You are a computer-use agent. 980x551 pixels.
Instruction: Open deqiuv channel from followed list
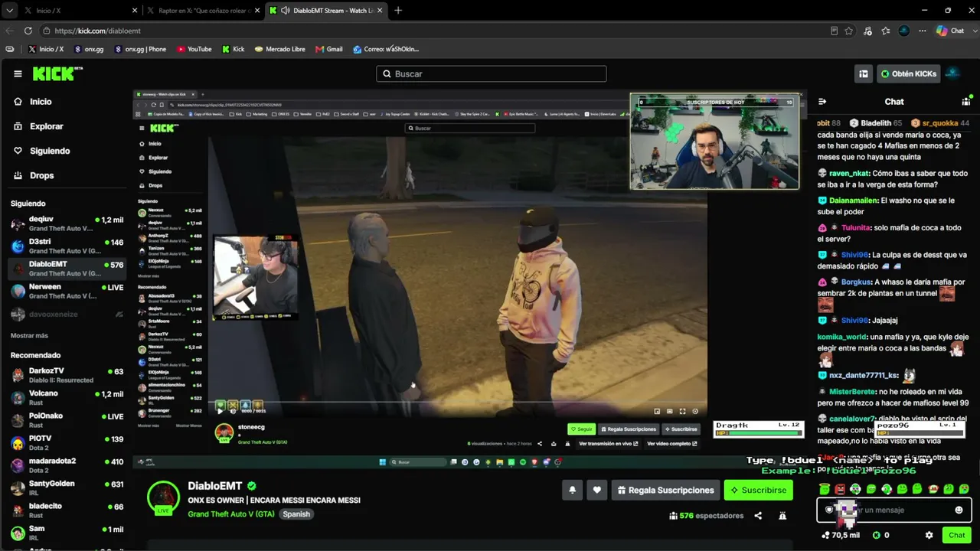(67, 223)
